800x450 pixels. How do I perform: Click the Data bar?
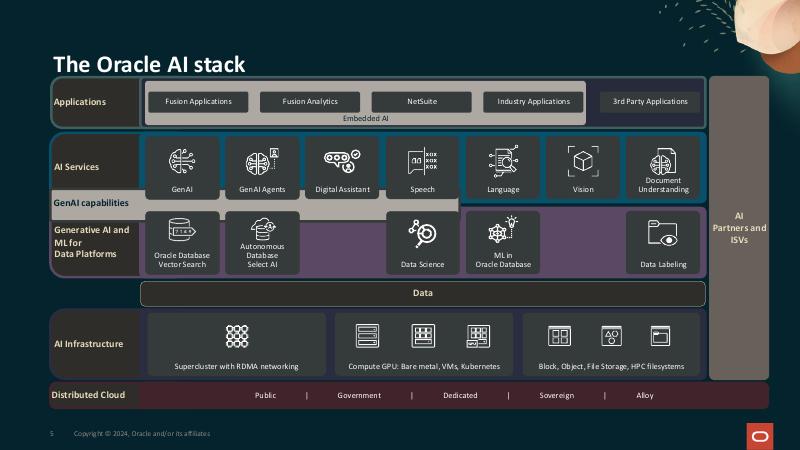point(423,293)
